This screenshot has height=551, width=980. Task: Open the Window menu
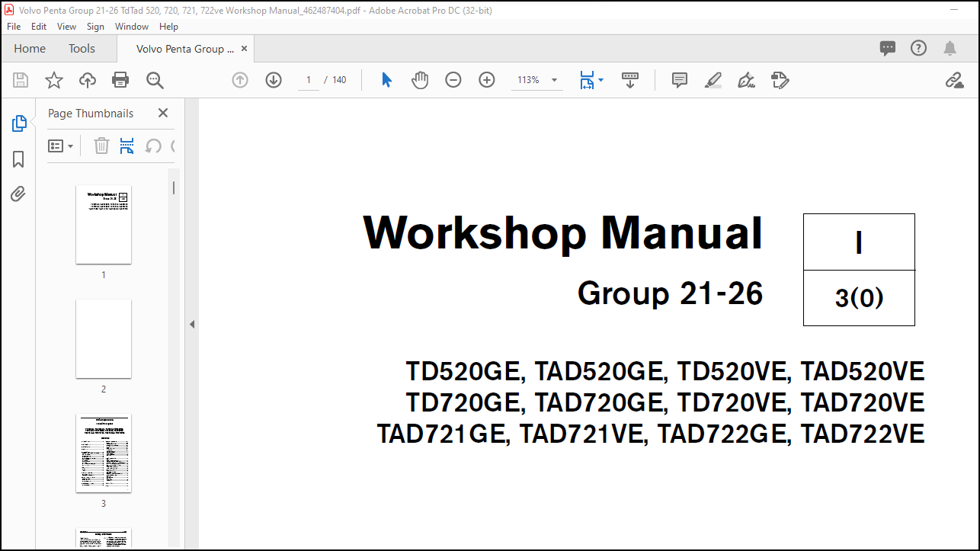132,26
